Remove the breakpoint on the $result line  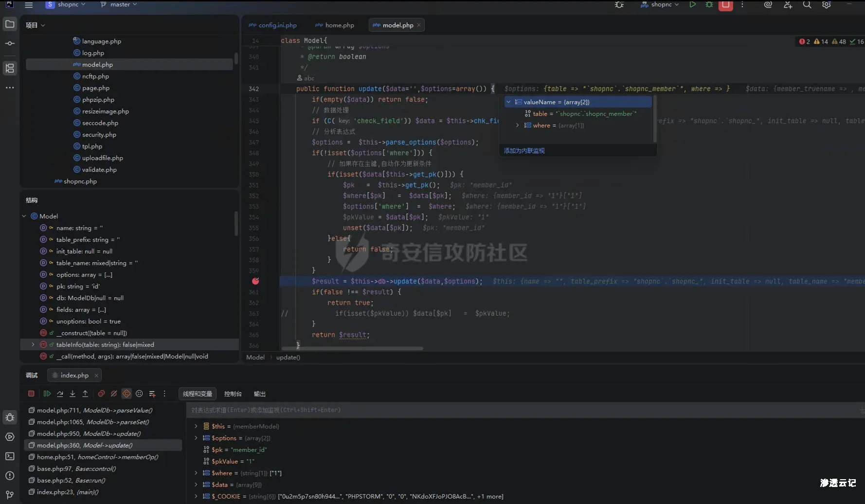[255, 281]
